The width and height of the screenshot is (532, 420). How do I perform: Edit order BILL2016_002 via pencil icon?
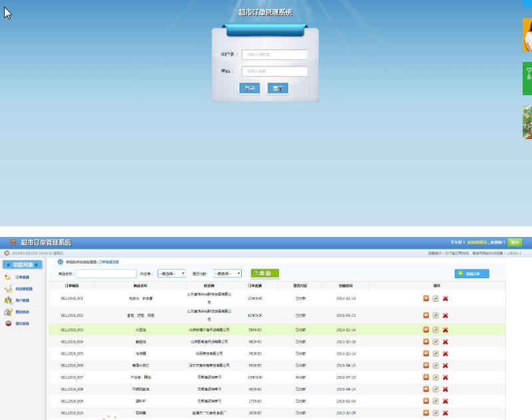pyautogui.click(x=435, y=315)
